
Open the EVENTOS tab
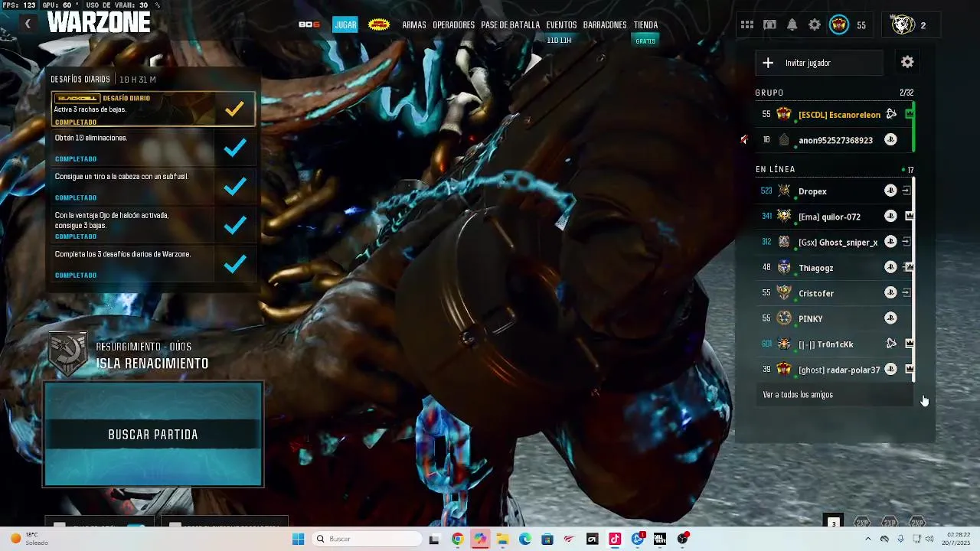[561, 24]
